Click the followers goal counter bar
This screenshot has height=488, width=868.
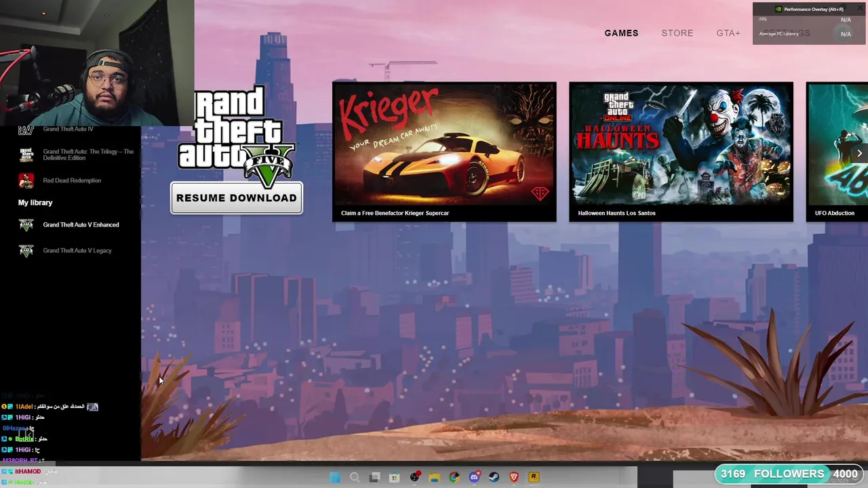(x=789, y=474)
